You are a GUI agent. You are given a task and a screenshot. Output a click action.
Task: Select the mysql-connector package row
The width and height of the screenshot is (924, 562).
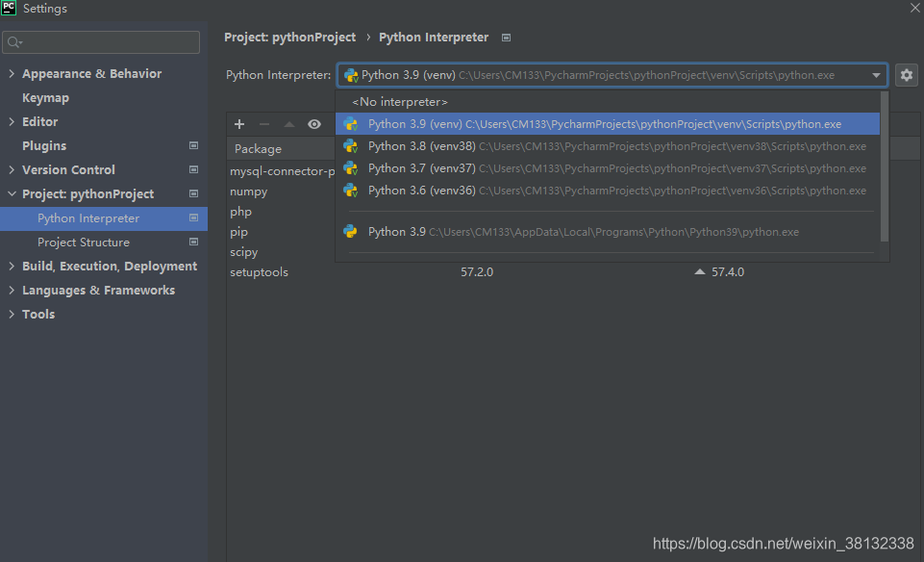tap(282, 171)
